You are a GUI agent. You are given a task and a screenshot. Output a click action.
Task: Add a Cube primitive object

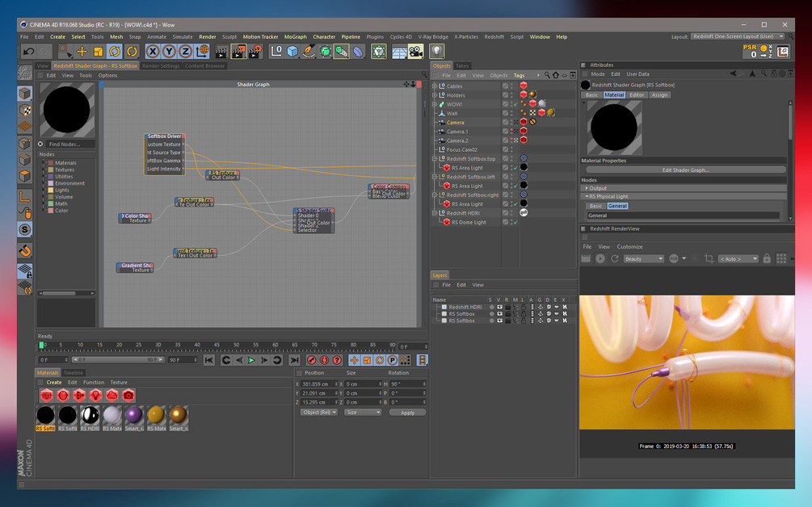[292, 51]
